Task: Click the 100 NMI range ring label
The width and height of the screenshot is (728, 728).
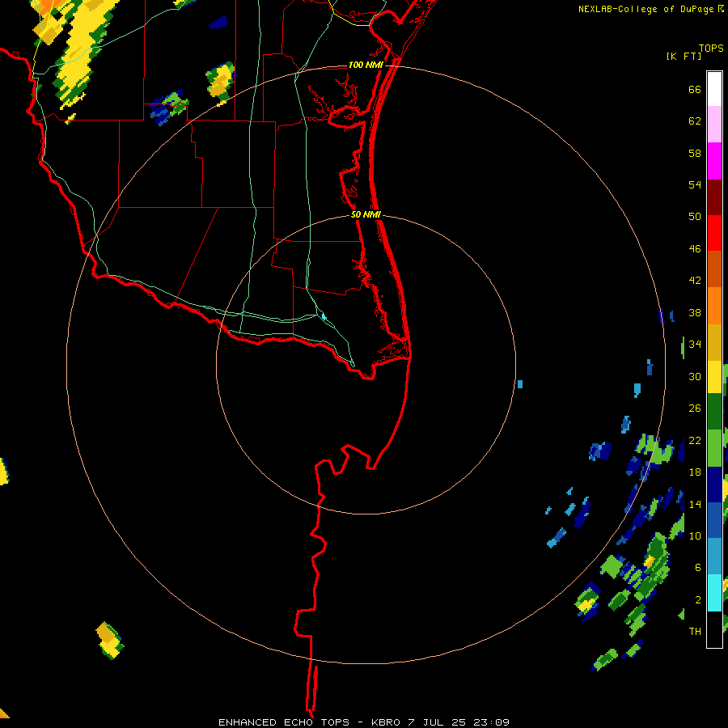Action: [x=366, y=65]
